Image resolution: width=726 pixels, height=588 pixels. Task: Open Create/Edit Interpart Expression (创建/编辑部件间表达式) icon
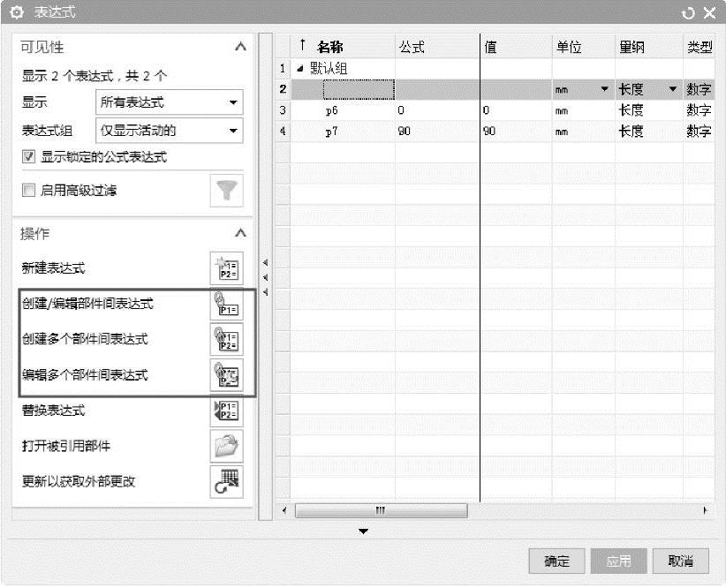tap(226, 305)
